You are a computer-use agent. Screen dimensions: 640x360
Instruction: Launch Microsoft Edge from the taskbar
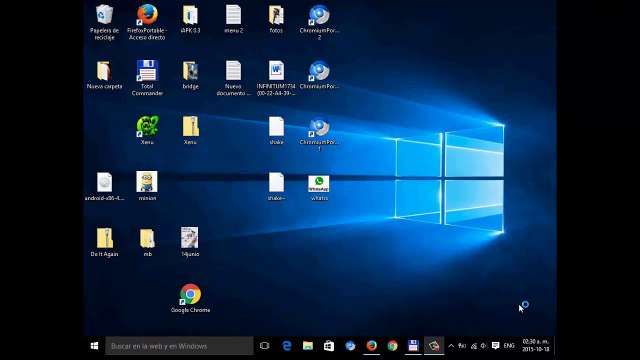click(x=287, y=346)
